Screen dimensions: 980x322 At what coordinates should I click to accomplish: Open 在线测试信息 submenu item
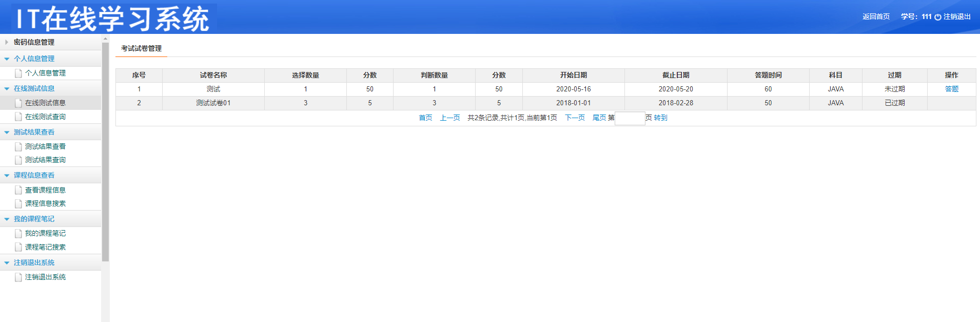[45, 103]
